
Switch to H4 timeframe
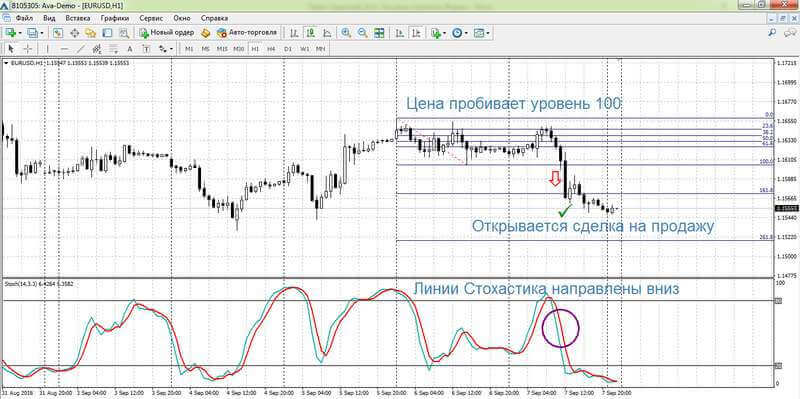pyautogui.click(x=271, y=48)
